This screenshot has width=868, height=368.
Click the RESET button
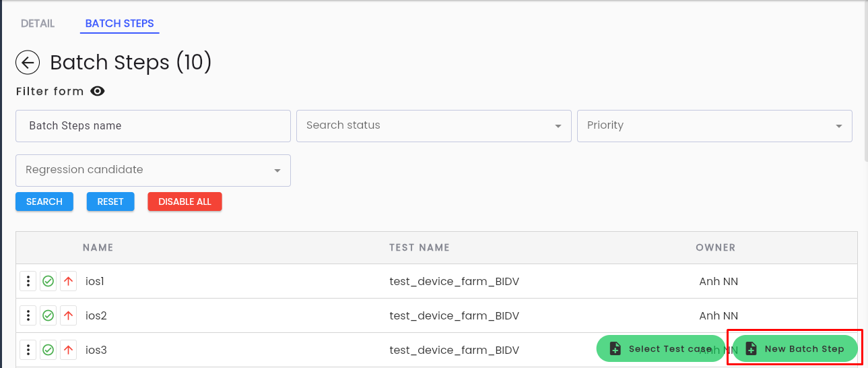tap(110, 202)
